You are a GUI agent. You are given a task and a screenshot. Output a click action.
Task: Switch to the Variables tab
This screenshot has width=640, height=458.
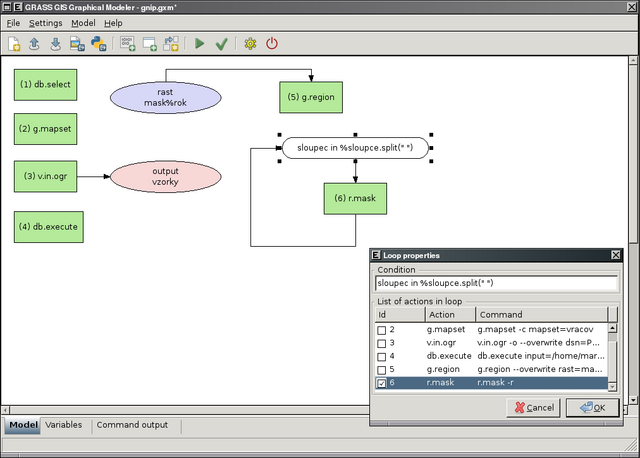[63, 425]
